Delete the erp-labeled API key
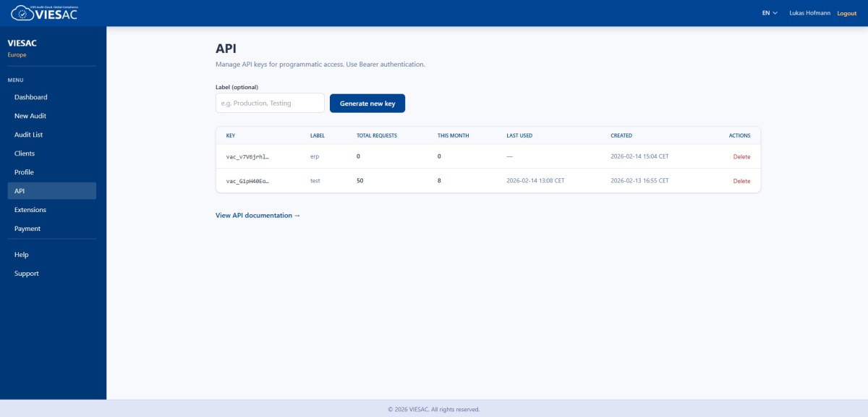This screenshot has height=417, width=868. tap(742, 156)
